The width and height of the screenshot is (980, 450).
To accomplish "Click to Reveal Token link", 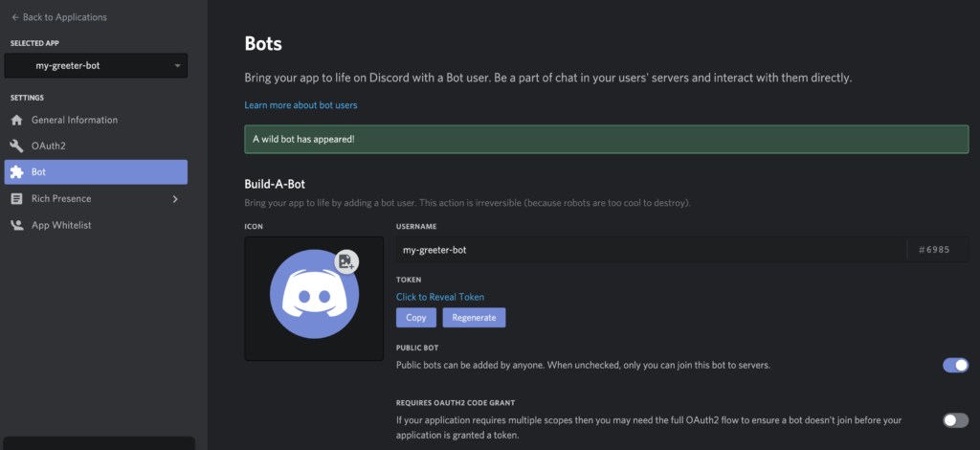I will 440,297.
